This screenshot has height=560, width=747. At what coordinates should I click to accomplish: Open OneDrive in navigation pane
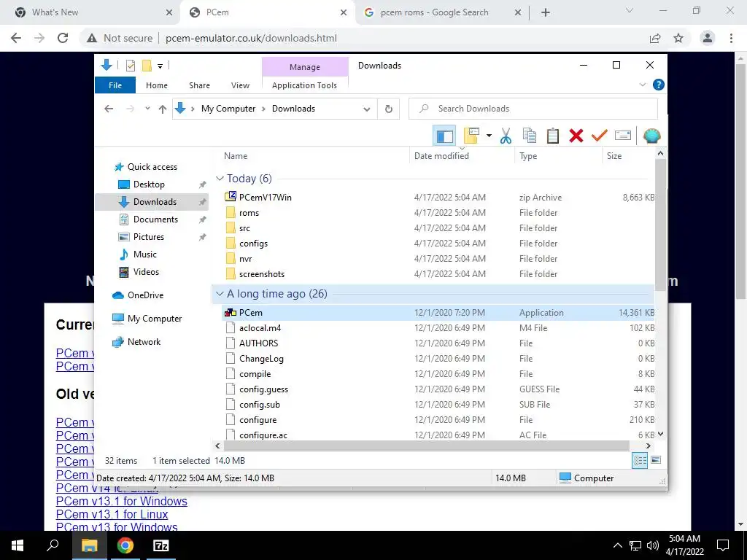click(x=145, y=295)
